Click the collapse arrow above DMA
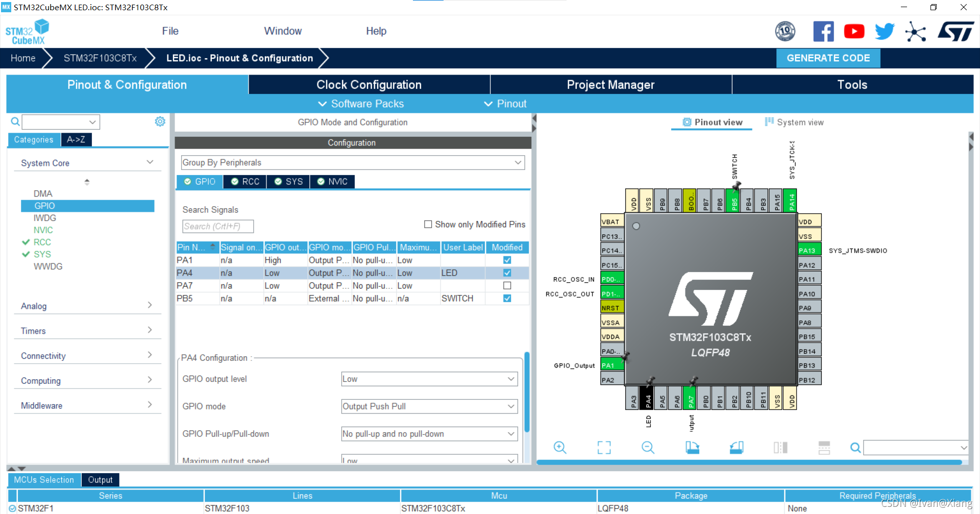Screen dimensions: 980x514 [x=87, y=182]
